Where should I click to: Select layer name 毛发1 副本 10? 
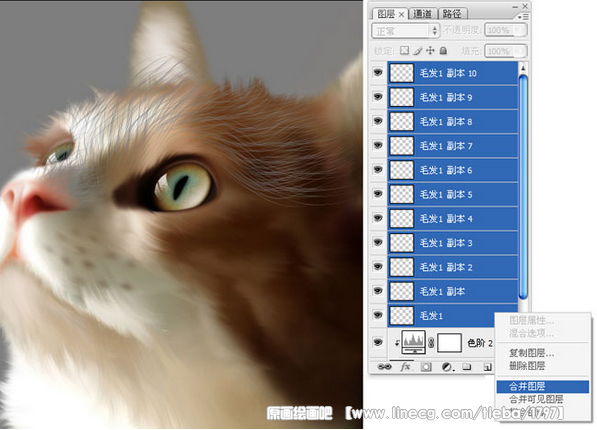pyautogui.click(x=448, y=73)
